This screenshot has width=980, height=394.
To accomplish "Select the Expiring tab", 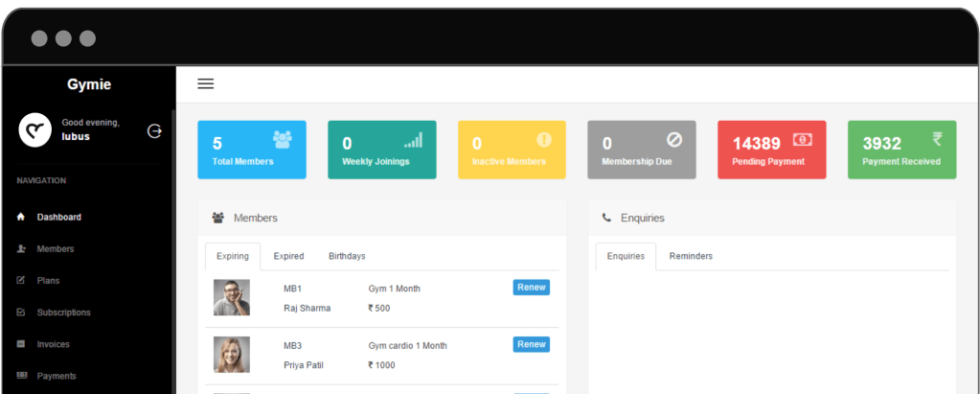I will (233, 256).
